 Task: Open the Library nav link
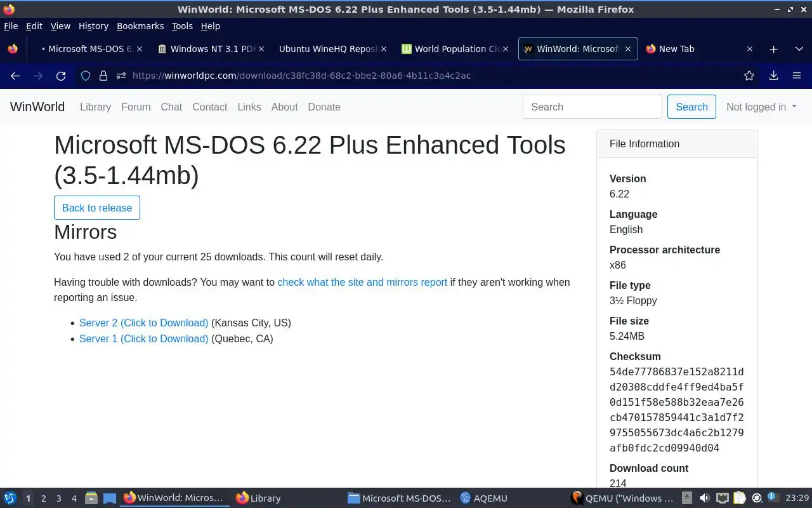click(95, 107)
